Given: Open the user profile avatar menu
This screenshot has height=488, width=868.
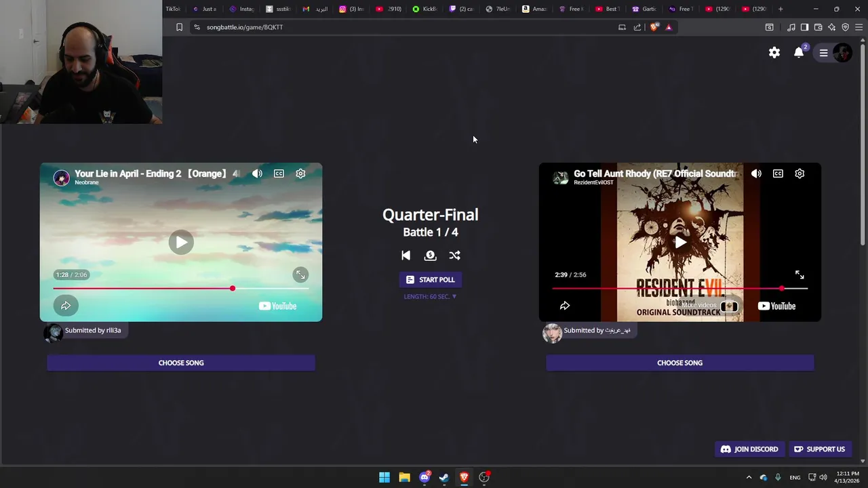Looking at the screenshot, I should pos(842,53).
